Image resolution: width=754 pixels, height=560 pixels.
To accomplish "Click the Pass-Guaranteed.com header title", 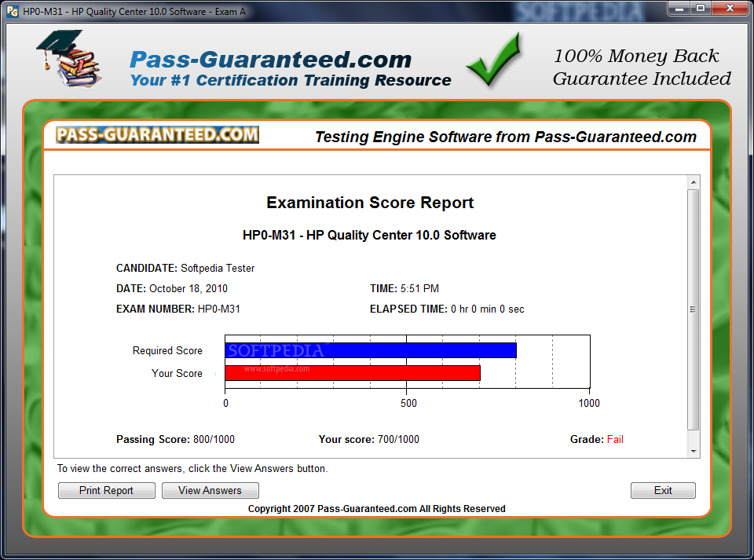I will [270, 60].
